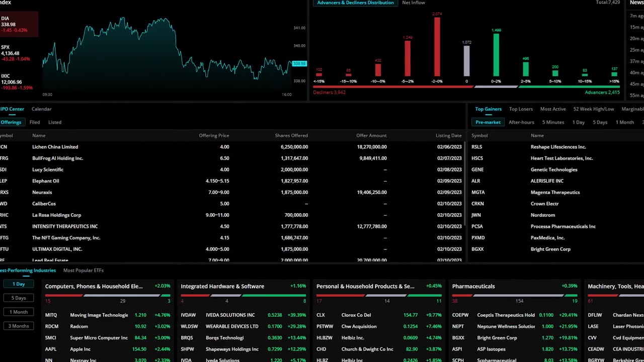644x362 pixels.
Task: Select IVDAW IVEDA SOLUTIONS row
Action: point(244,315)
